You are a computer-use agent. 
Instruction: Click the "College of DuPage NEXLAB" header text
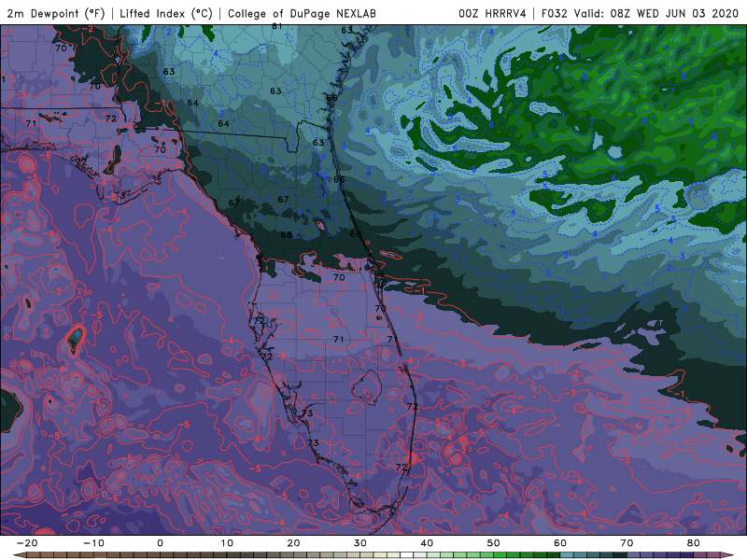(x=302, y=13)
